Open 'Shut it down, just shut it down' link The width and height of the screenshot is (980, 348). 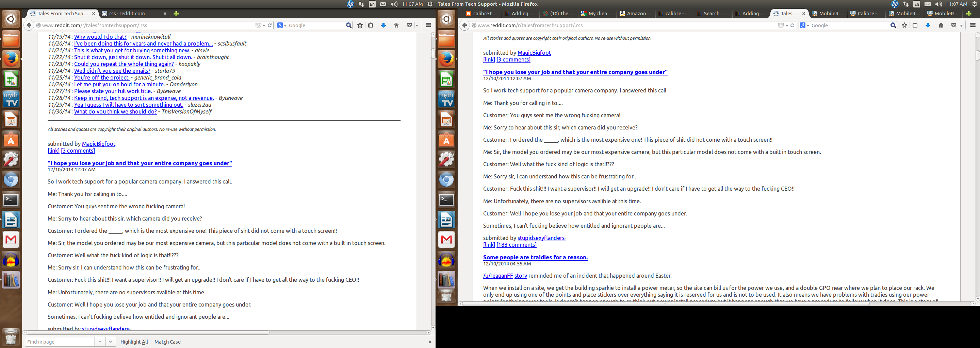(133, 57)
